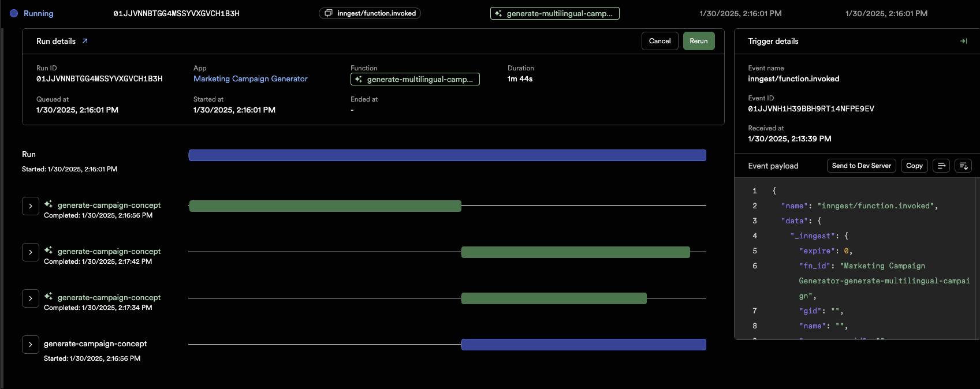Expand the step started at 2:16:56 PM
Image resolution: width=980 pixels, height=389 pixels.
tap(31, 345)
